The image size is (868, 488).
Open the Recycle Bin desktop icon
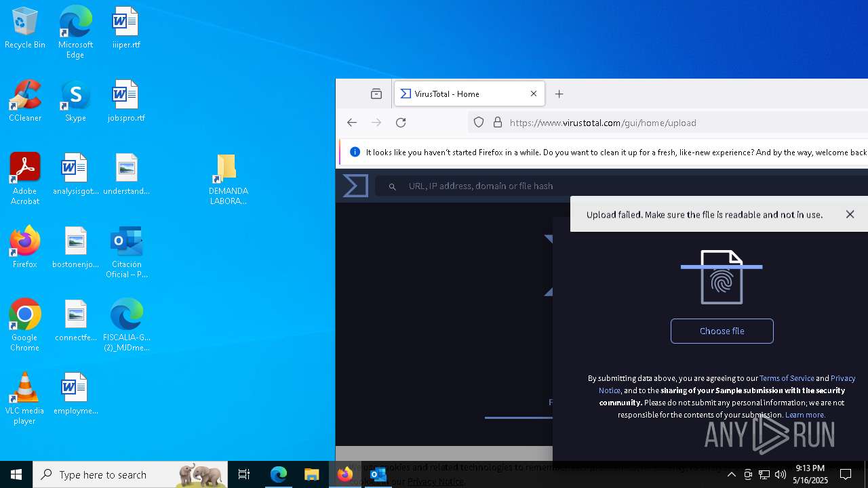[25, 28]
